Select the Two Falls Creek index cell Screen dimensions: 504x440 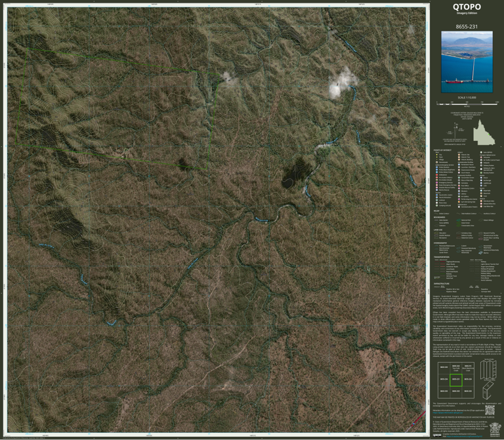pos(456,368)
